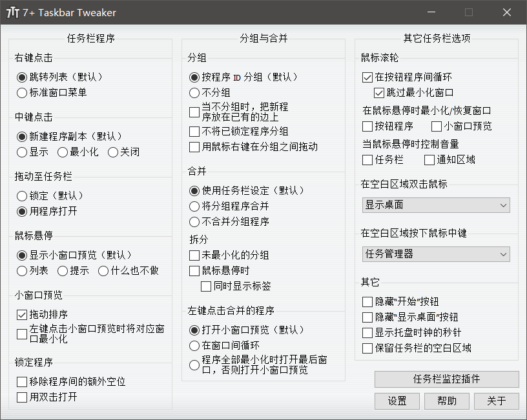
Task: Open the 显示桌面 dropdown
Action: tap(436, 205)
